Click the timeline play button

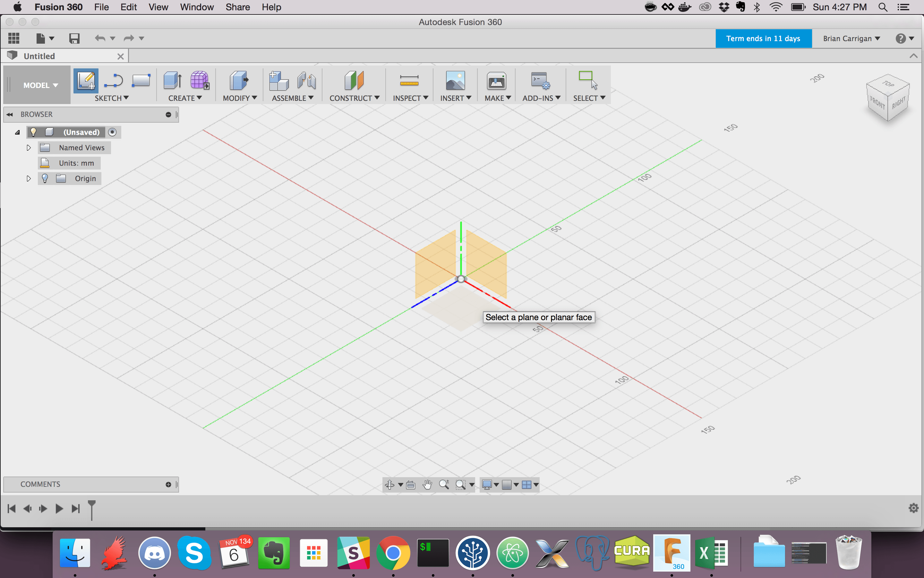point(59,508)
